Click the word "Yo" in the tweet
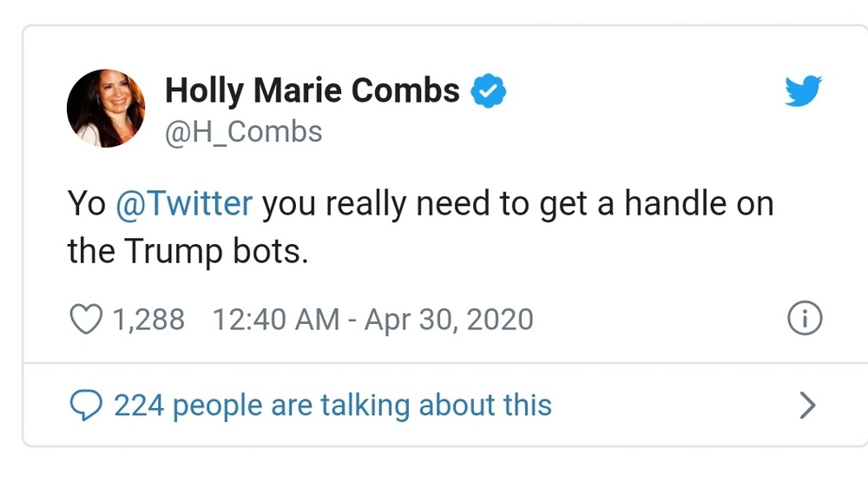The height and width of the screenshot is (502, 868). tap(86, 204)
